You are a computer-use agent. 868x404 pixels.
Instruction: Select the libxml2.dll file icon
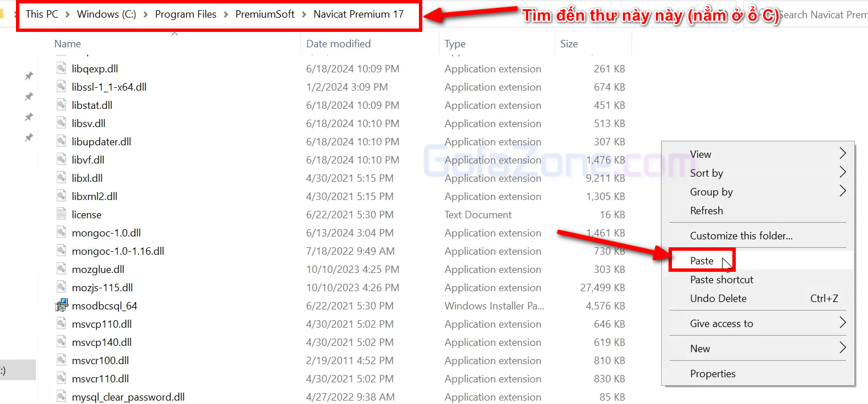click(x=62, y=197)
